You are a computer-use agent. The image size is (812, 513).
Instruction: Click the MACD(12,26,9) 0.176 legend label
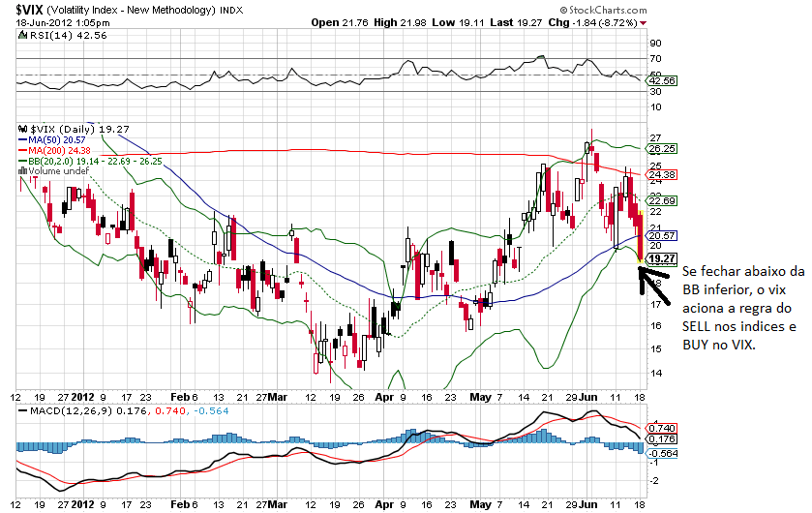pos(88,411)
